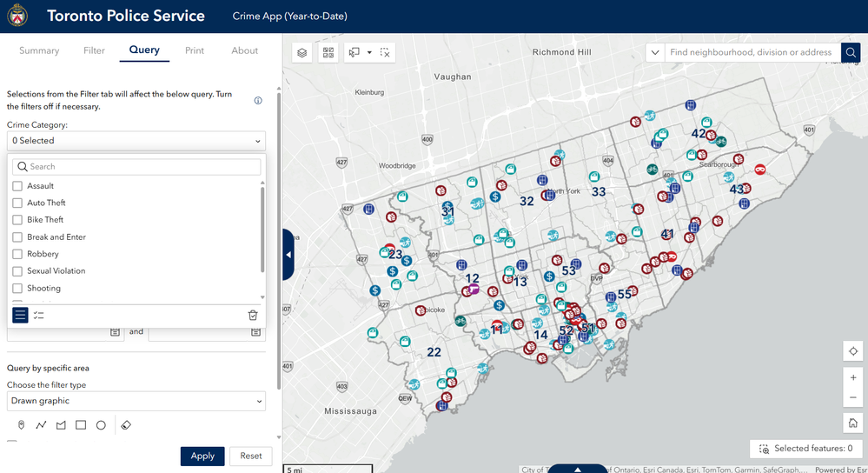Expand select tool options arrow
868x473 pixels.
click(x=369, y=53)
